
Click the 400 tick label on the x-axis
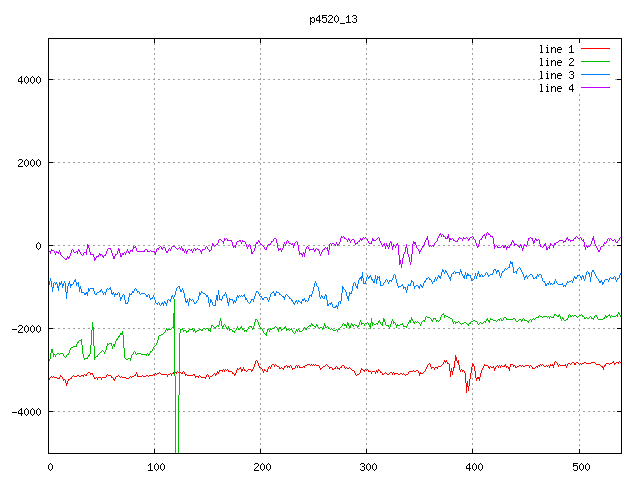pos(473,466)
